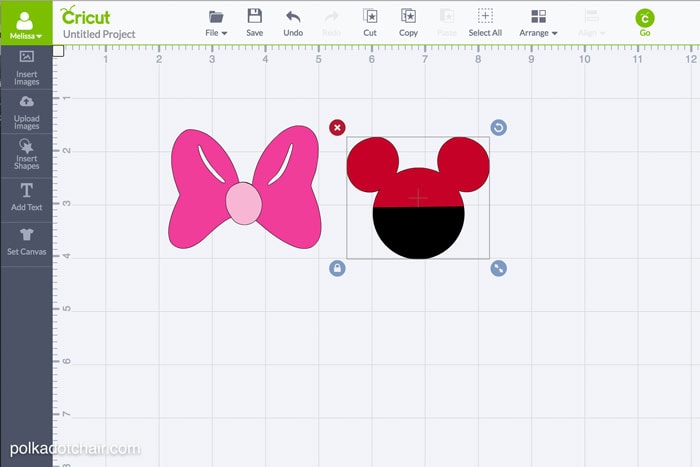Open the Set Canvas option
Screen dimensions: 700x467
pos(27,240)
